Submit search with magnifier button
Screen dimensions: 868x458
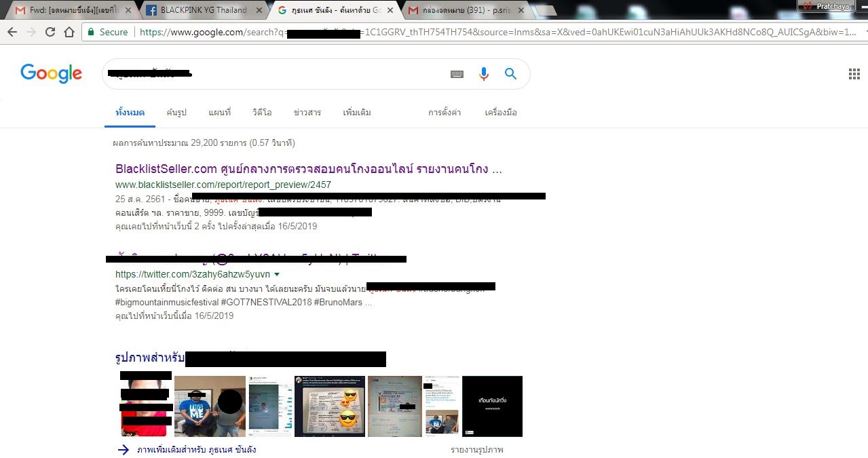pyautogui.click(x=510, y=74)
